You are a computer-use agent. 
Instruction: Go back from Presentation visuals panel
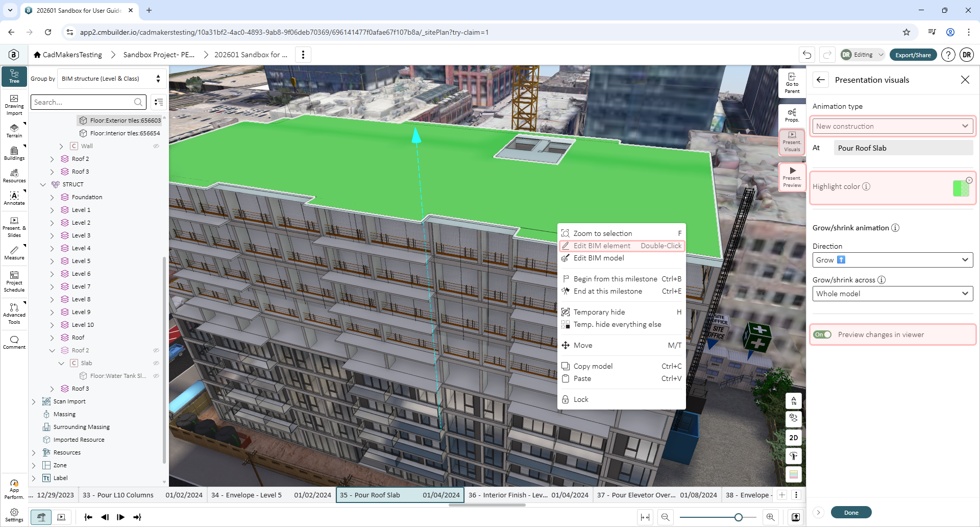pyautogui.click(x=821, y=80)
